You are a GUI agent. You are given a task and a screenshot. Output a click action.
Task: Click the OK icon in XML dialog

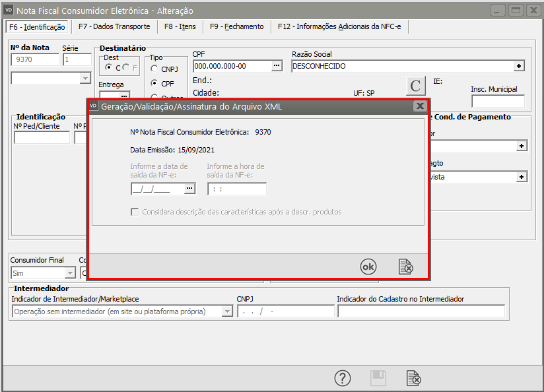368,266
